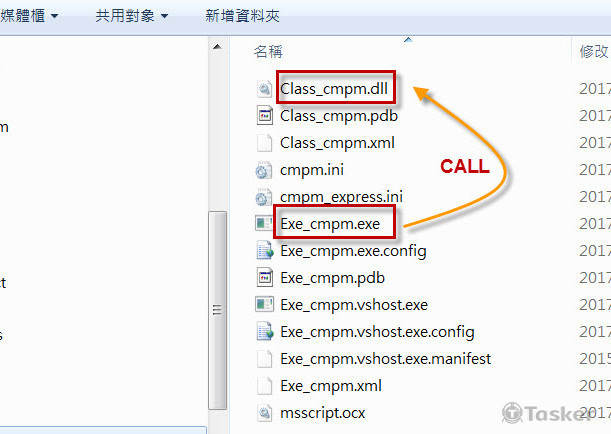611x434 pixels.
Task: Select the Class_cmpm.pdb file icon
Action: tap(264, 116)
